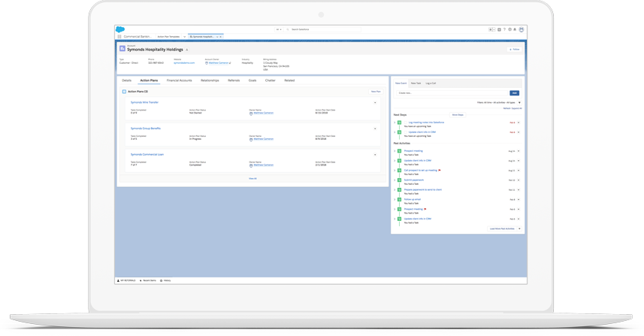
Task: Expand the Submit paperwork activity
Action: [x=395, y=180]
